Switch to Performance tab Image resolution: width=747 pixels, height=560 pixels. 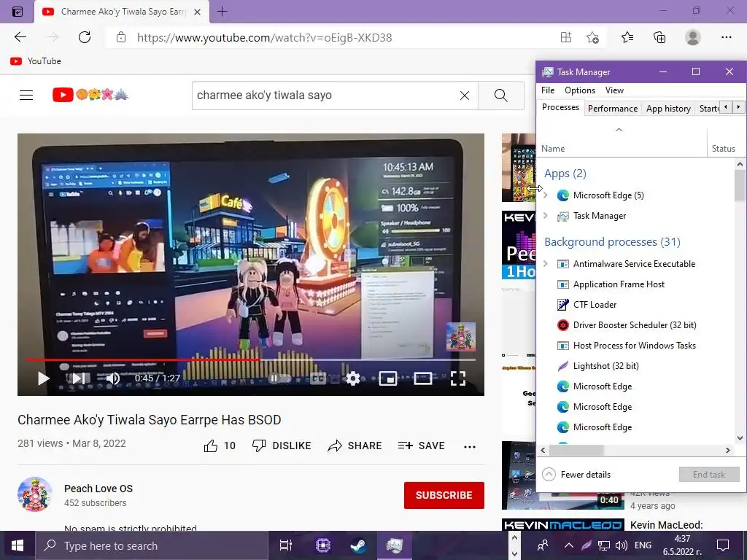point(613,108)
